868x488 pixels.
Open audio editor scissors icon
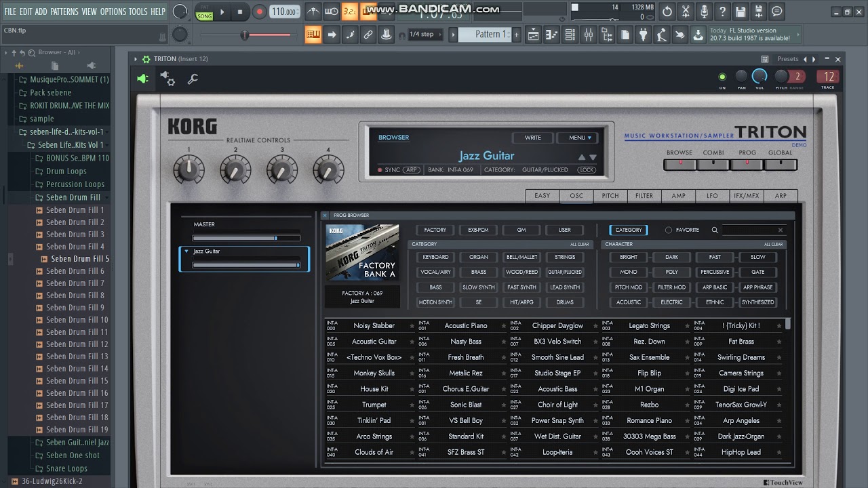pos(686,12)
